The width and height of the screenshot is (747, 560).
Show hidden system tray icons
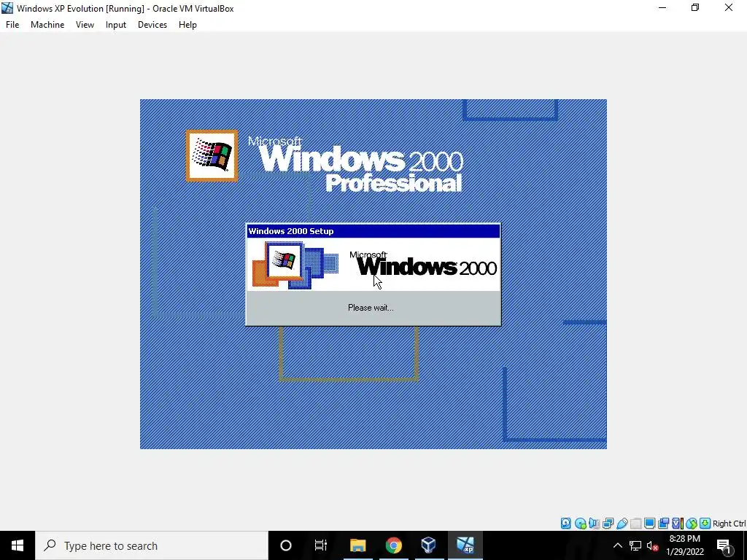coord(617,545)
